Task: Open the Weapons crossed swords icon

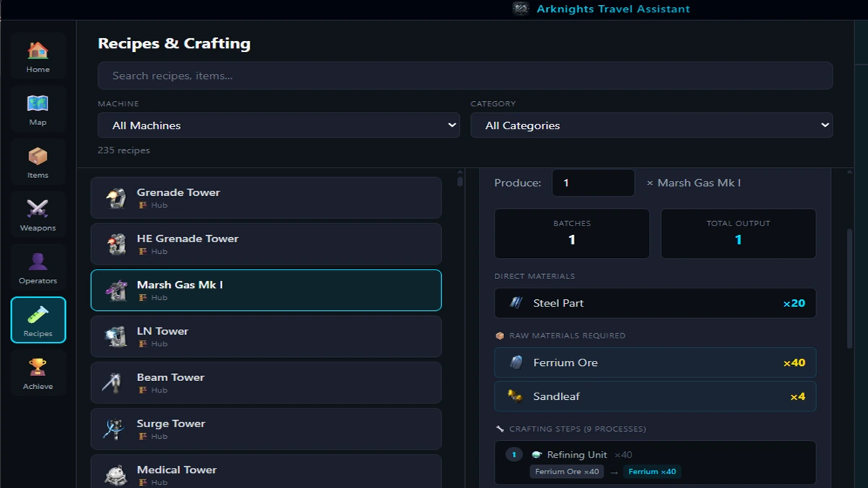Action: pos(38,209)
